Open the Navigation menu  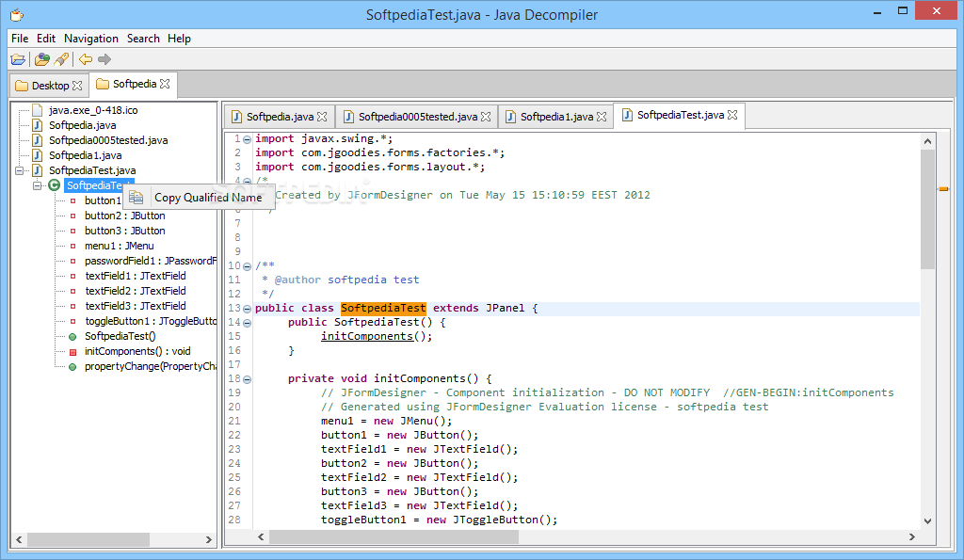pos(90,39)
